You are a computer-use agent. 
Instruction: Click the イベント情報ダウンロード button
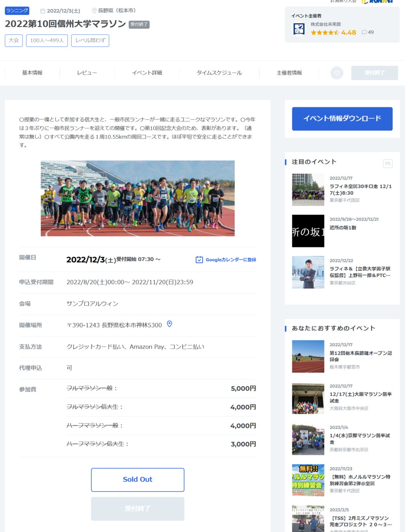(x=342, y=119)
